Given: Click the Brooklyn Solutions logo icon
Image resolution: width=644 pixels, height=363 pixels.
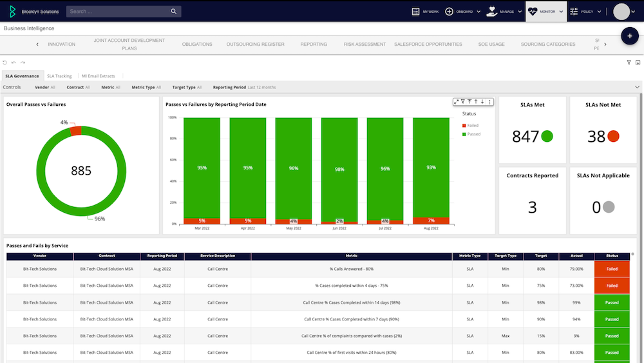Looking at the screenshot, I should coord(12,12).
